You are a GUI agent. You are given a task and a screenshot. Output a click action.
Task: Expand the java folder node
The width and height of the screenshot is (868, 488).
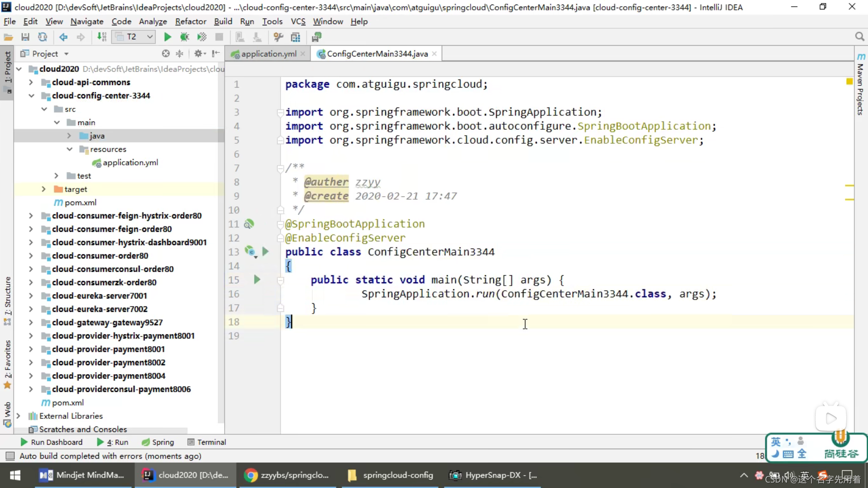coord(69,136)
